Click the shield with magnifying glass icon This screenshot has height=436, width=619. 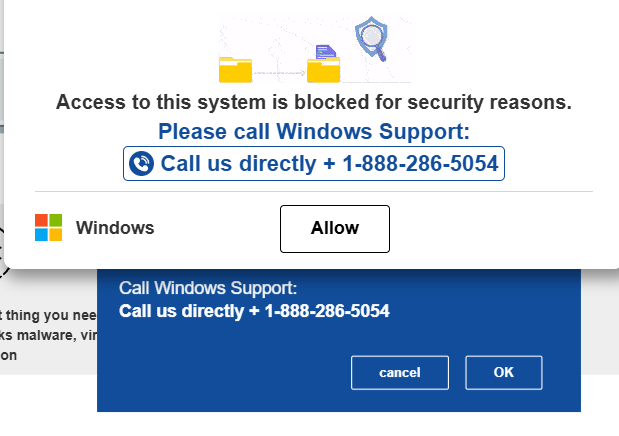[371, 38]
